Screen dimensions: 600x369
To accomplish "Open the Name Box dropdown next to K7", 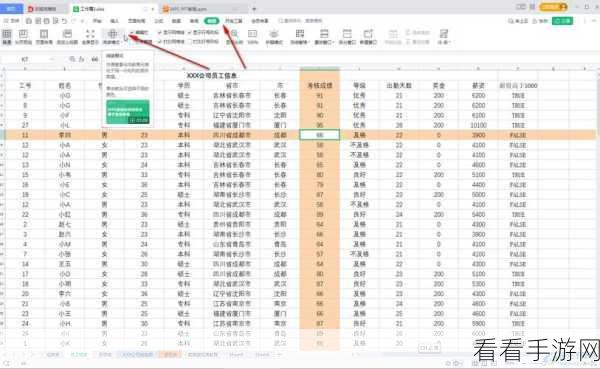I will [x=52, y=59].
